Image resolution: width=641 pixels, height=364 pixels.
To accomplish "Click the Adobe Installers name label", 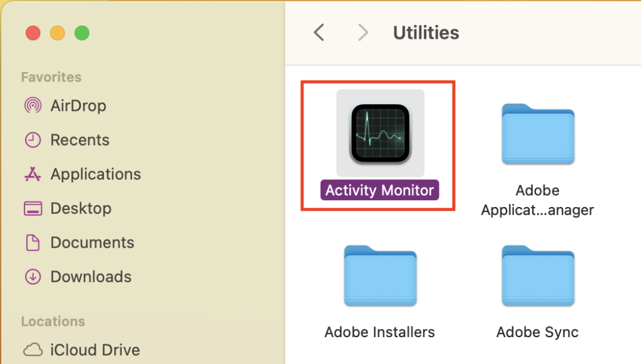I will tap(380, 331).
